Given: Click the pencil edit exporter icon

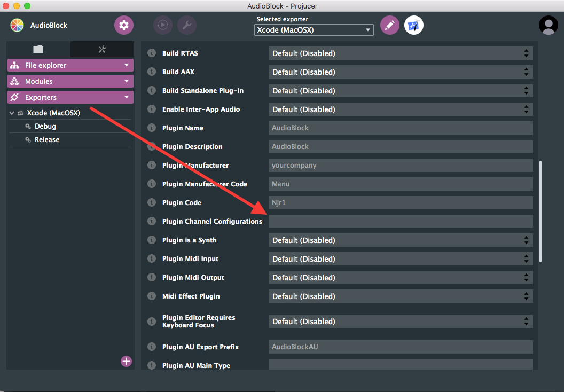Looking at the screenshot, I should click(389, 25).
